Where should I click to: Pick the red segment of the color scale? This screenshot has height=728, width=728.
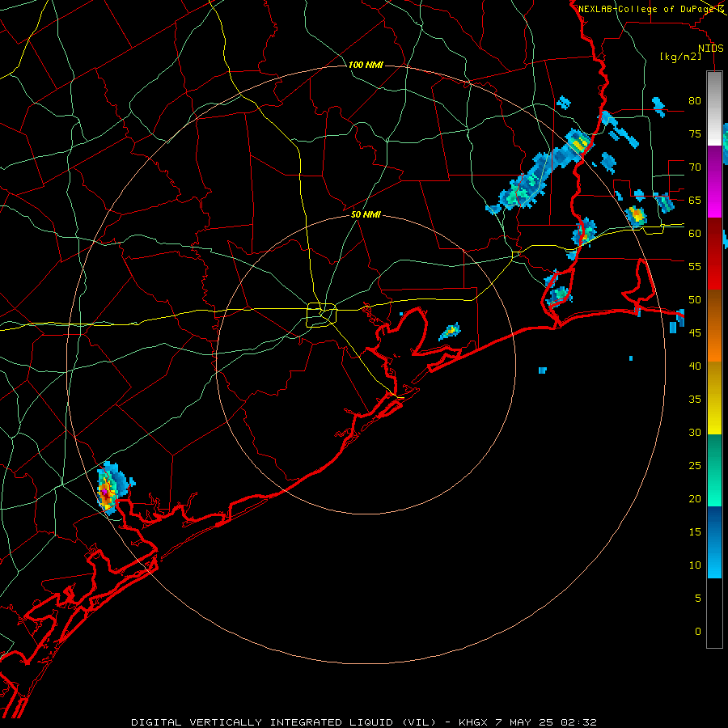point(714,253)
